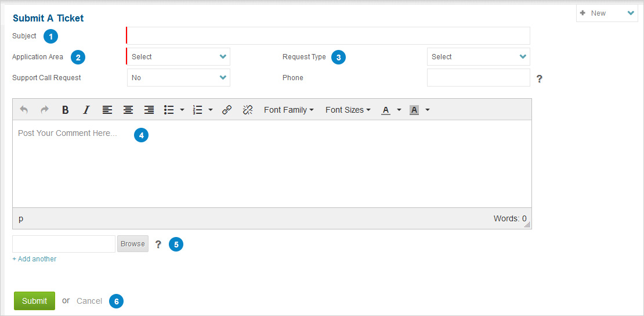Viewport: 644px width, 316px height.
Task: Open the Font Sizes menu
Action: 348,110
